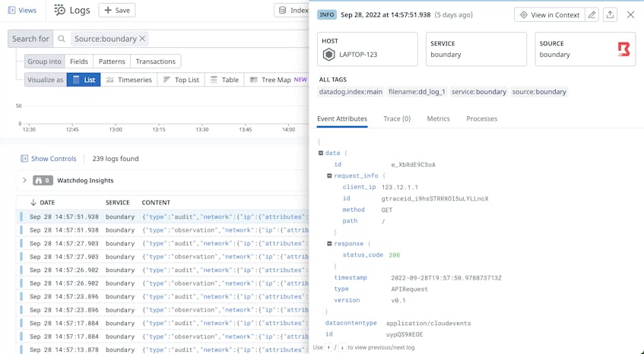The height and width of the screenshot is (354, 644).
Task: Click the CONTENT column header
Action: tap(156, 203)
